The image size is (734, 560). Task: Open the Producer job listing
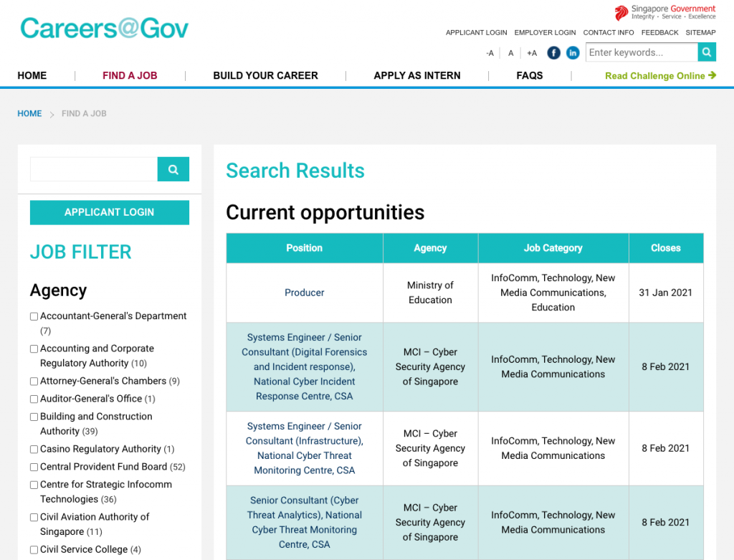pos(304,293)
